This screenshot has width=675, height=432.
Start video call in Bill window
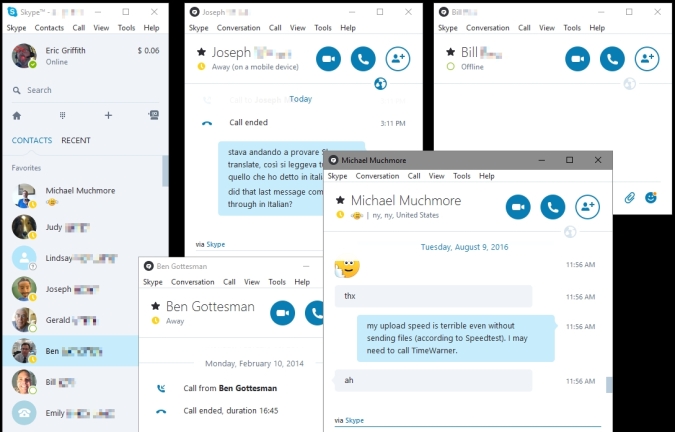pos(578,59)
